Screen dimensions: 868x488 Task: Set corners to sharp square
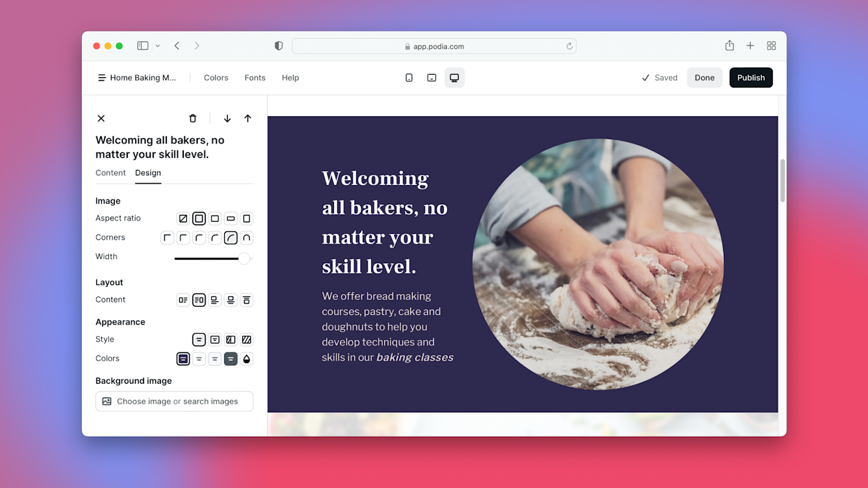tap(168, 238)
